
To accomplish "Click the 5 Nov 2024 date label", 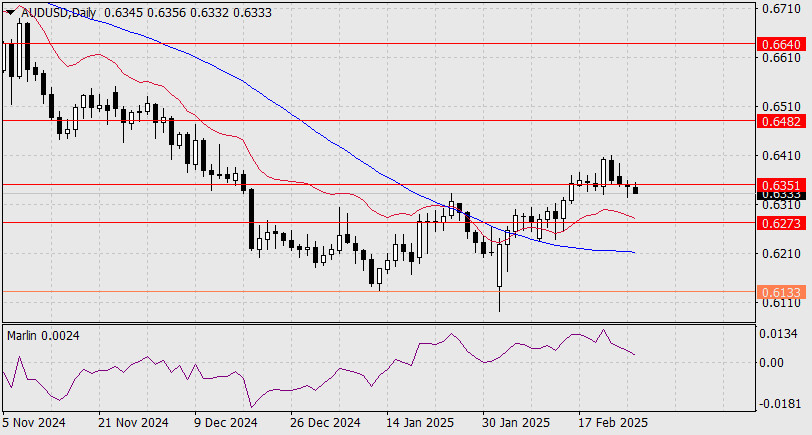I will coord(34,423).
